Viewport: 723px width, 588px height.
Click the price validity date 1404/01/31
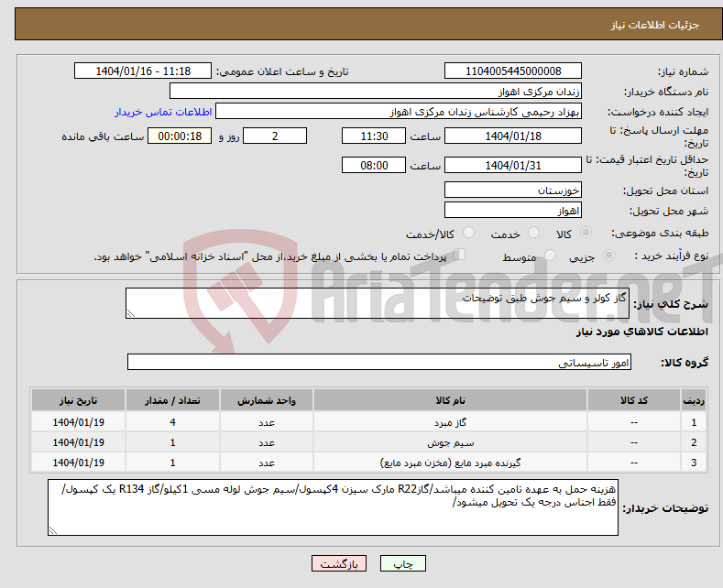pyautogui.click(x=513, y=165)
